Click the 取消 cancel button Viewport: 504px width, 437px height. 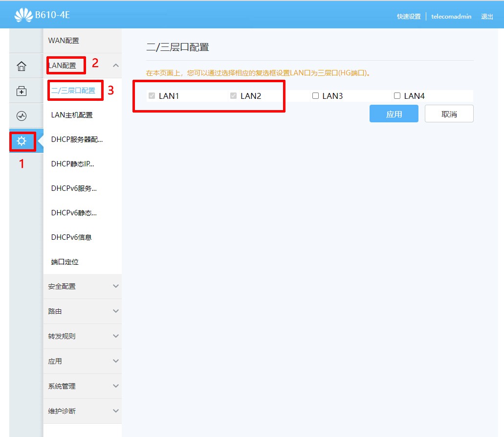[x=449, y=113]
